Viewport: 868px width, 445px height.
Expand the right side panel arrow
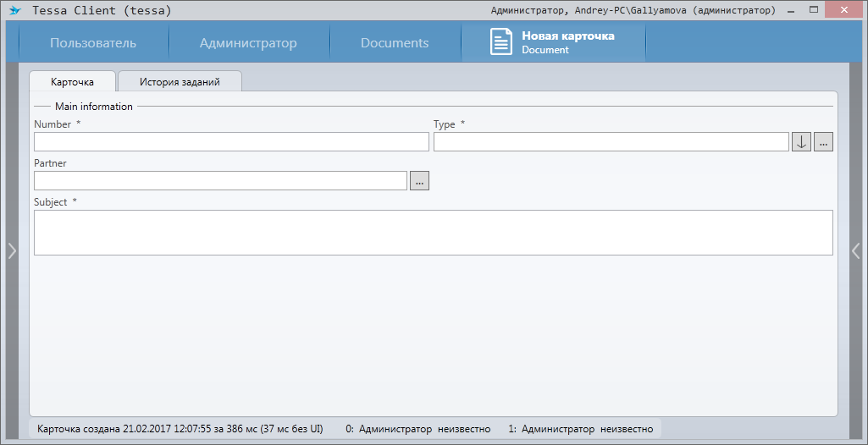click(x=855, y=250)
